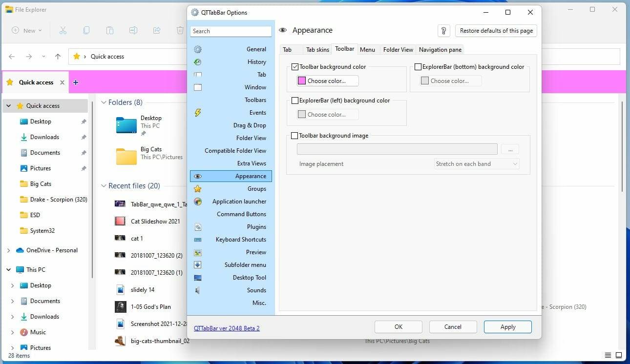630x364 pixels.
Task: Select the Groups star icon
Action: pos(198,188)
